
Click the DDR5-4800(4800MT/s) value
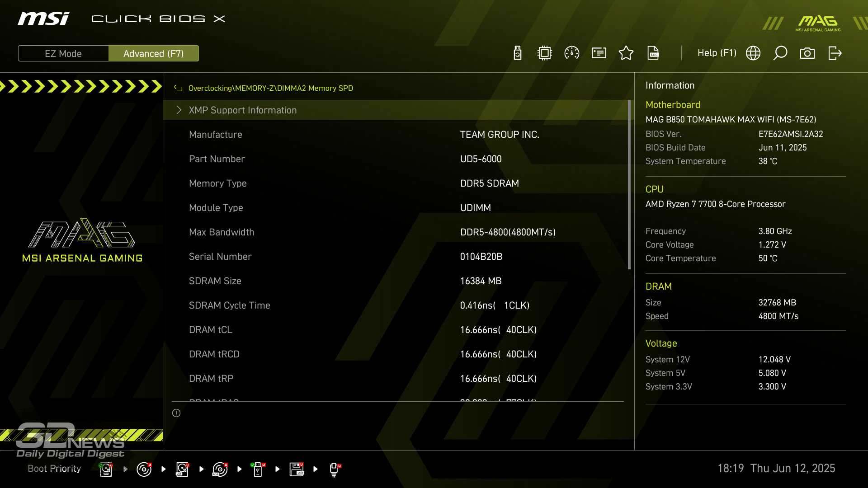point(508,232)
